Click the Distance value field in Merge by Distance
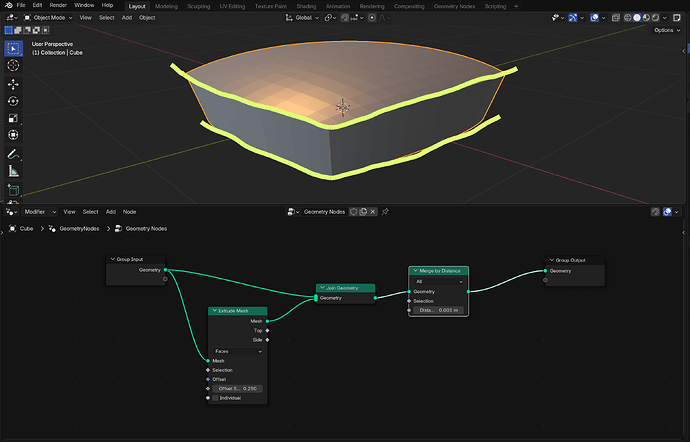This screenshot has height=442, width=690. pos(438,310)
